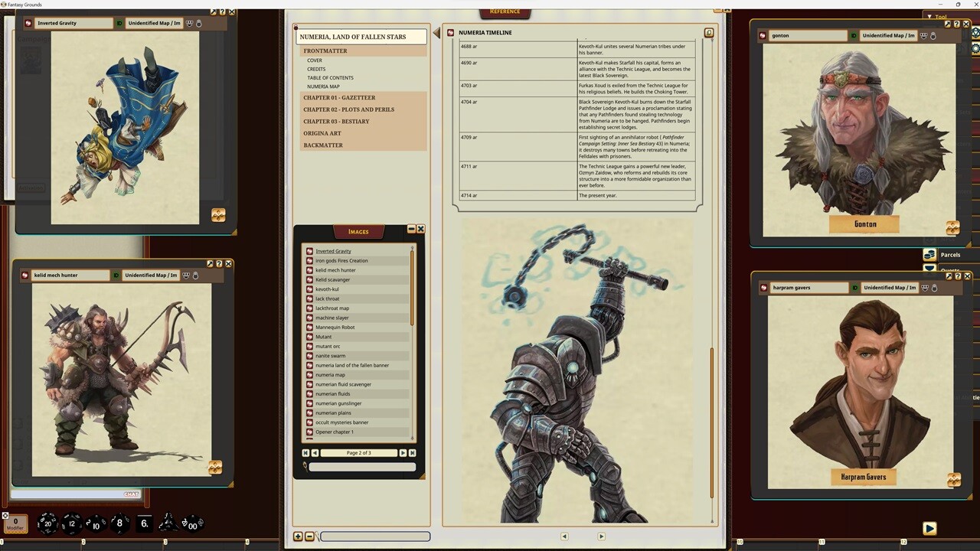
Task: Roll the d4 die
Action: click(x=167, y=523)
